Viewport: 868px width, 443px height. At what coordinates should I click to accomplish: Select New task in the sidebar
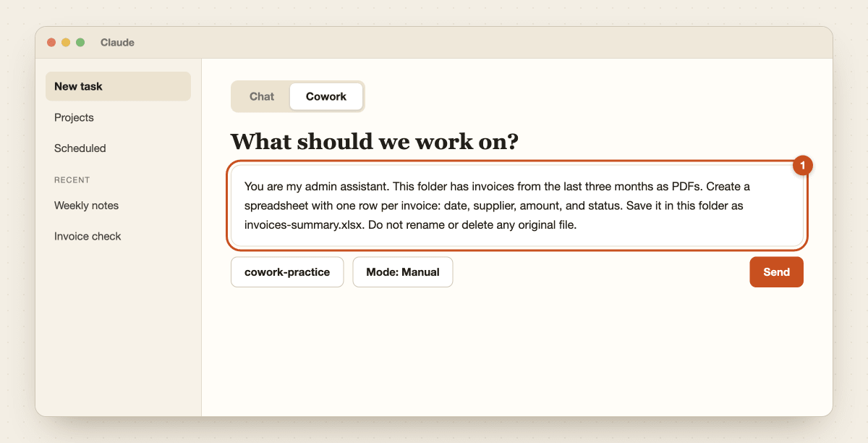[x=118, y=86]
